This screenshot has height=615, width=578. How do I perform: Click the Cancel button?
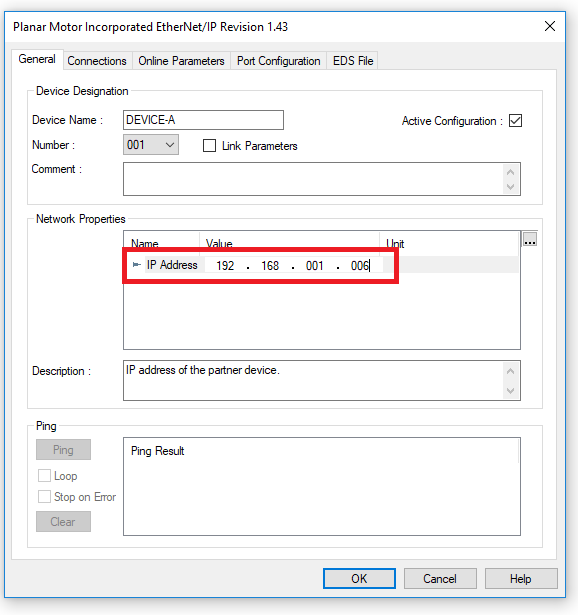[x=440, y=579]
